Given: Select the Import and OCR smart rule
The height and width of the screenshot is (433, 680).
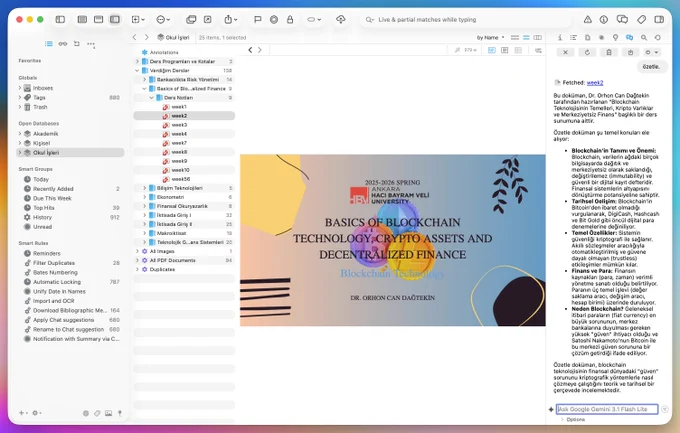Looking at the screenshot, I should coord(53,301).
